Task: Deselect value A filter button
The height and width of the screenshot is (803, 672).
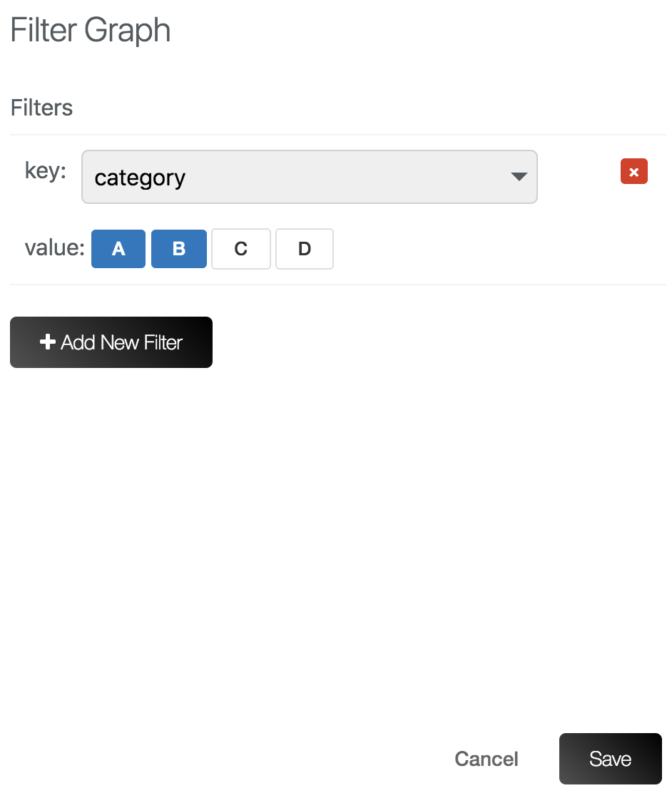Action: (118, 249)
